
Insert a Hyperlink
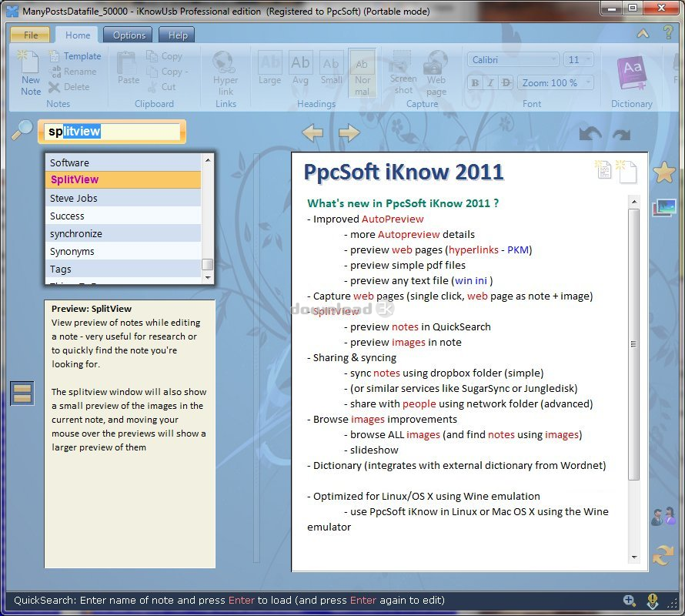click(226, 72)
